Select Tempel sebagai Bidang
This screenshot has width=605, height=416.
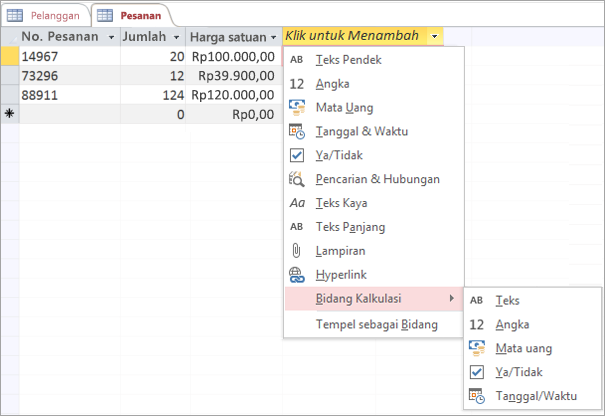click(x=373, y=325)
